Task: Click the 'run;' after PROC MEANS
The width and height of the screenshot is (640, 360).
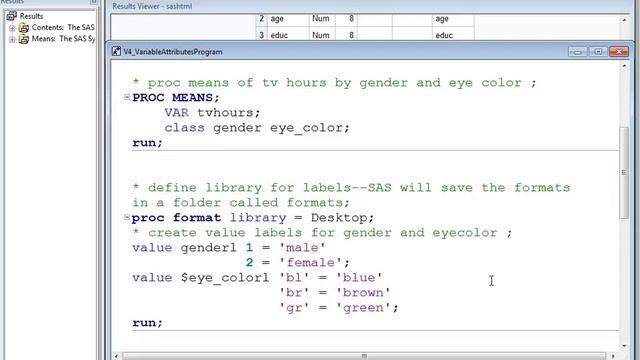Action: coord(147,143)
